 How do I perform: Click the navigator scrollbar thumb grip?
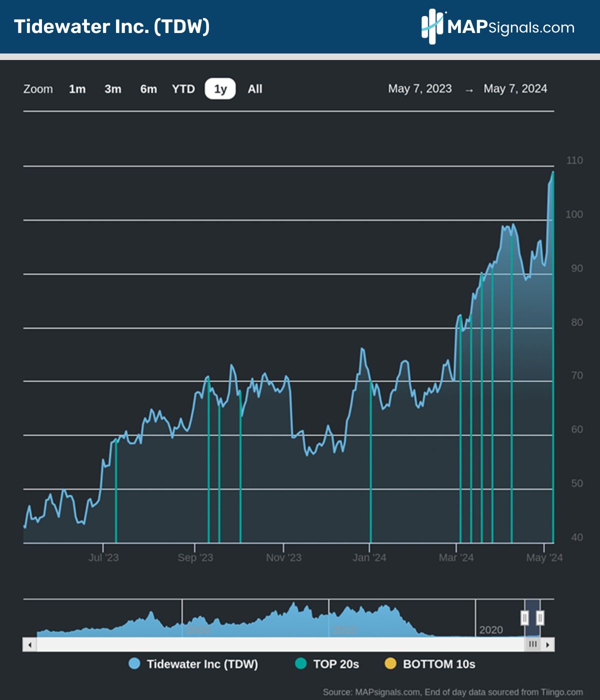[533, 644]
